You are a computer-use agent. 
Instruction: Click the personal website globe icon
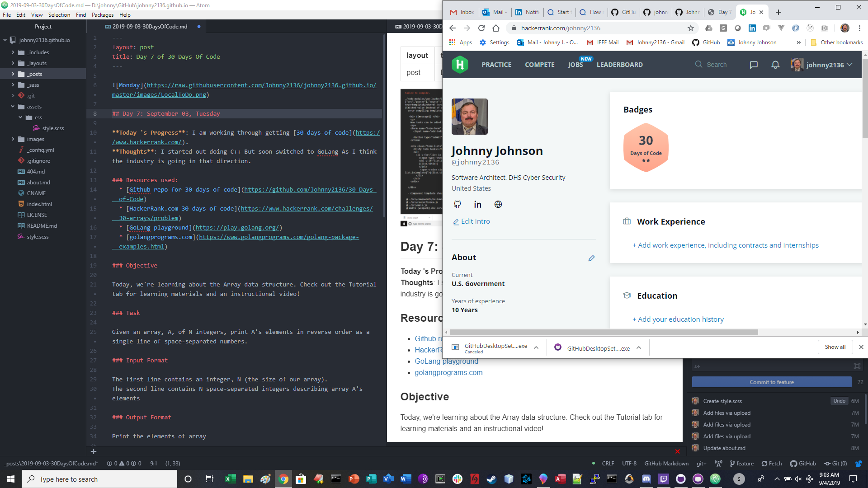[x=498, y=204]
